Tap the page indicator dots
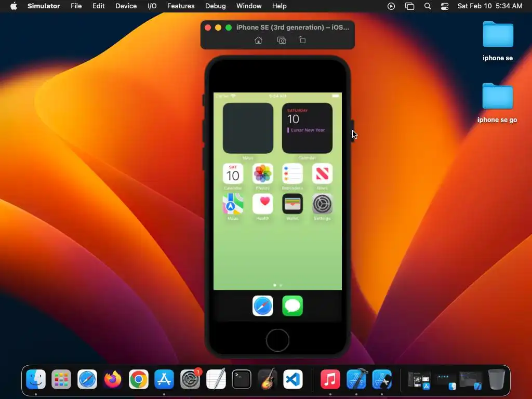Viewport: 532px width, 399px height. coord(277,285)
